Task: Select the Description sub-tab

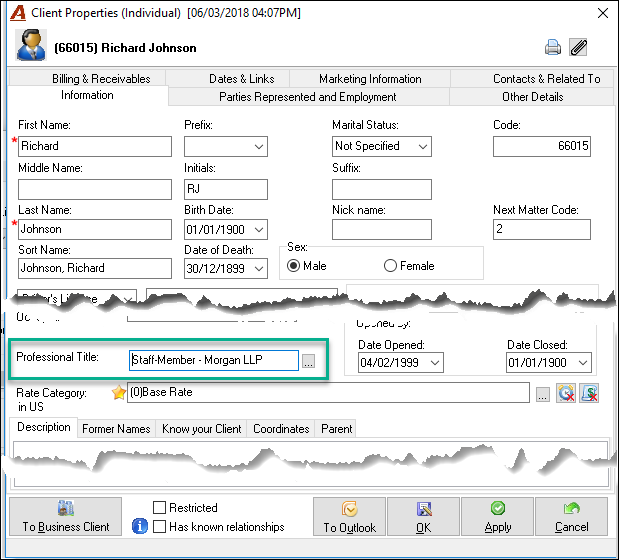Action: click(x=44, y=427)
